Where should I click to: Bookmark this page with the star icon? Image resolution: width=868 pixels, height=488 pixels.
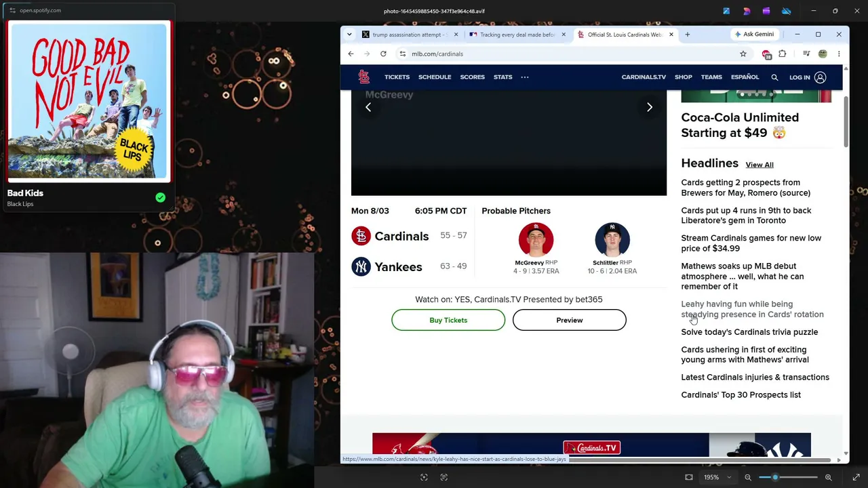(x=743, y=54)
